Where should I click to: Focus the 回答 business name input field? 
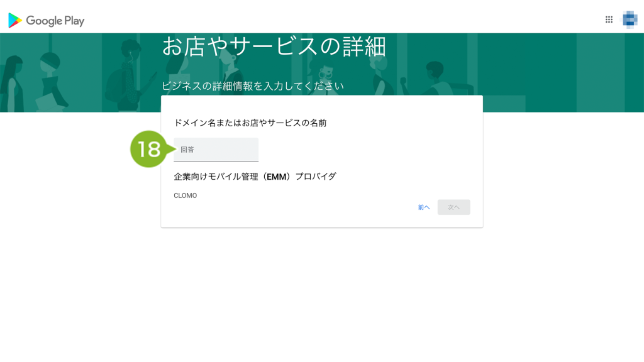click(x=216, y=150)
